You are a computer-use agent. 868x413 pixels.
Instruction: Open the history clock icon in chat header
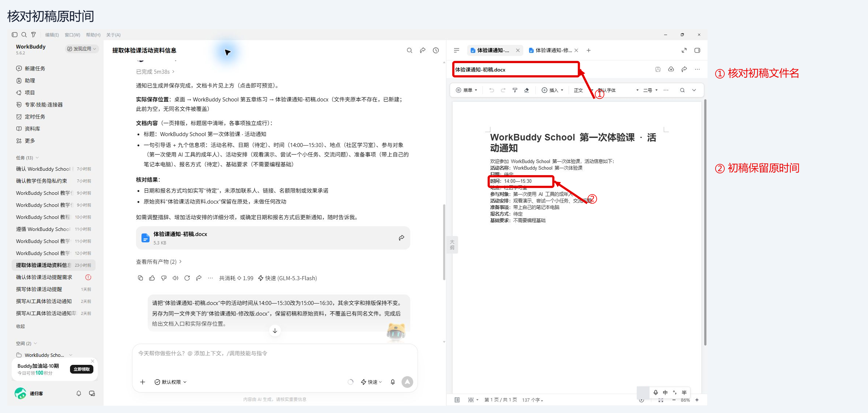pos(436,50)
